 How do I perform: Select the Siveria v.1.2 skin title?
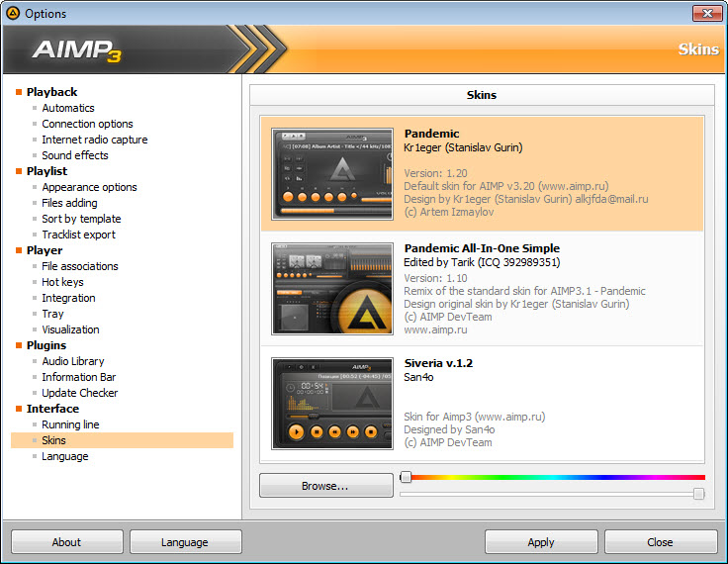click(x=438, y=363)
